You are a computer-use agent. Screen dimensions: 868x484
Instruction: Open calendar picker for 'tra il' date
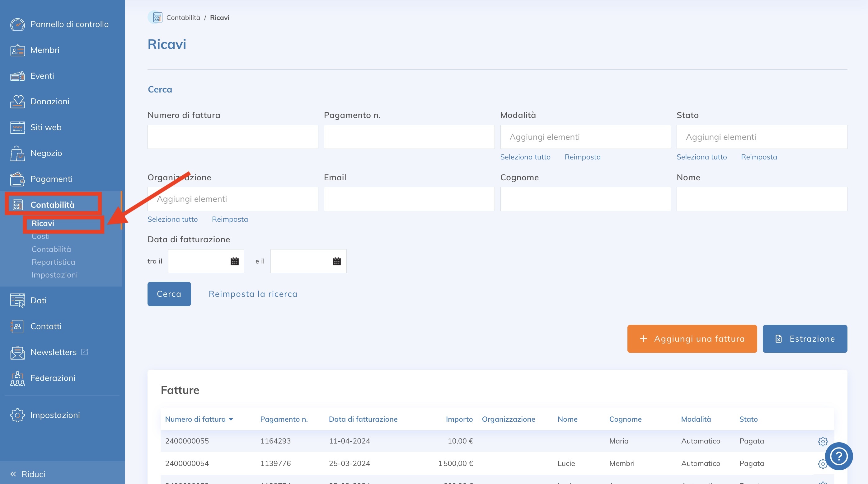tap(235, 261)
